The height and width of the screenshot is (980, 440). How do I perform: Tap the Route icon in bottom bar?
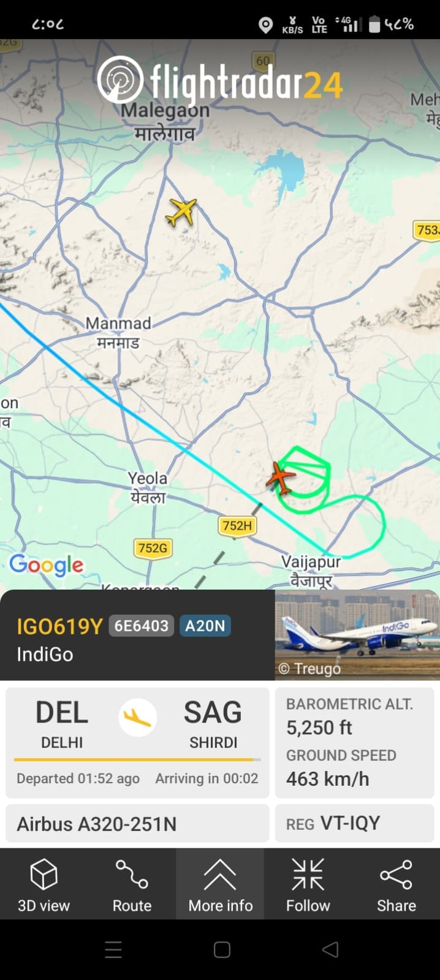pos(132,873)
